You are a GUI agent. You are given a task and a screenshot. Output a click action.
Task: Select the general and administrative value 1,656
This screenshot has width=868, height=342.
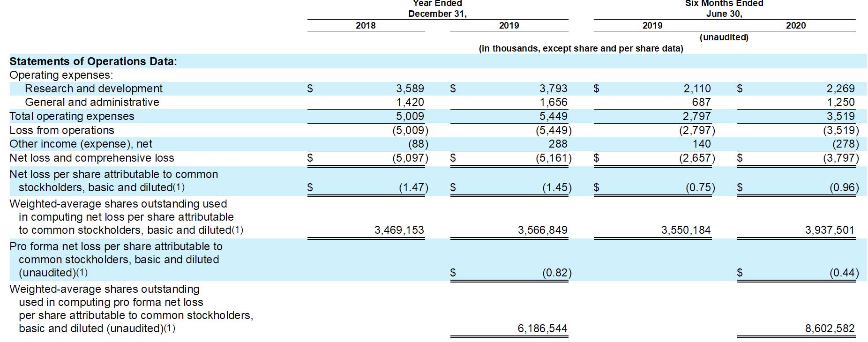click(x=554, y=102)
